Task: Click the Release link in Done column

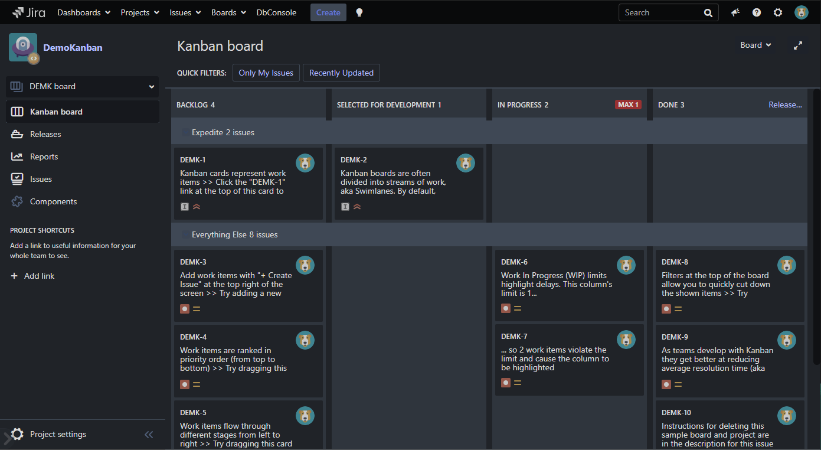Action: coord(785,105)
